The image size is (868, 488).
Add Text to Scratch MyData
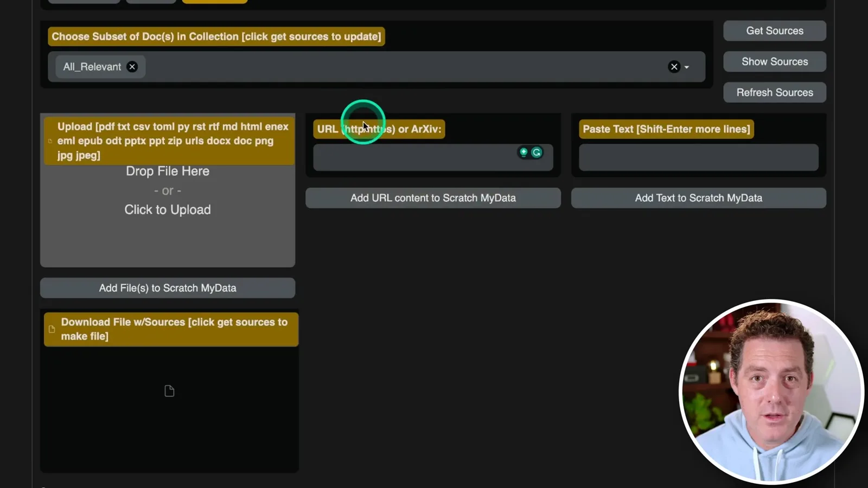click(699, 198)
